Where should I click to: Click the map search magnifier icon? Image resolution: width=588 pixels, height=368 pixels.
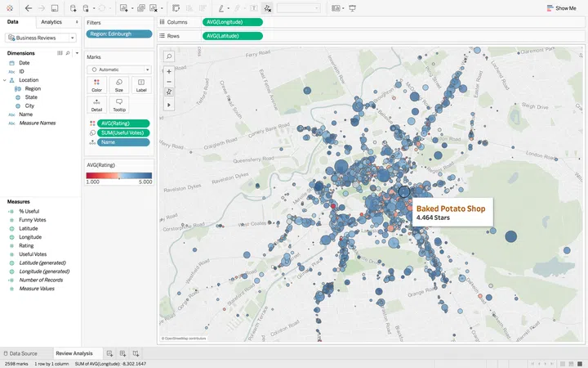[x=169, y=56]
